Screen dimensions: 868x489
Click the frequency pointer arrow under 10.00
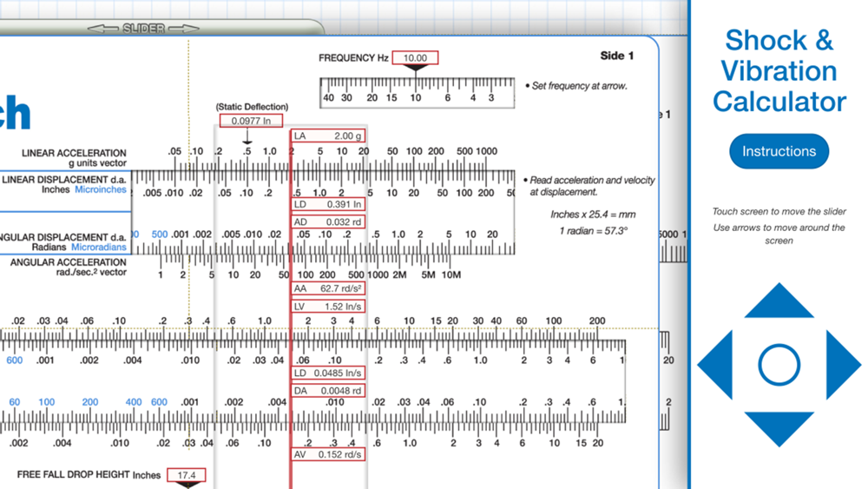(415, 68)
